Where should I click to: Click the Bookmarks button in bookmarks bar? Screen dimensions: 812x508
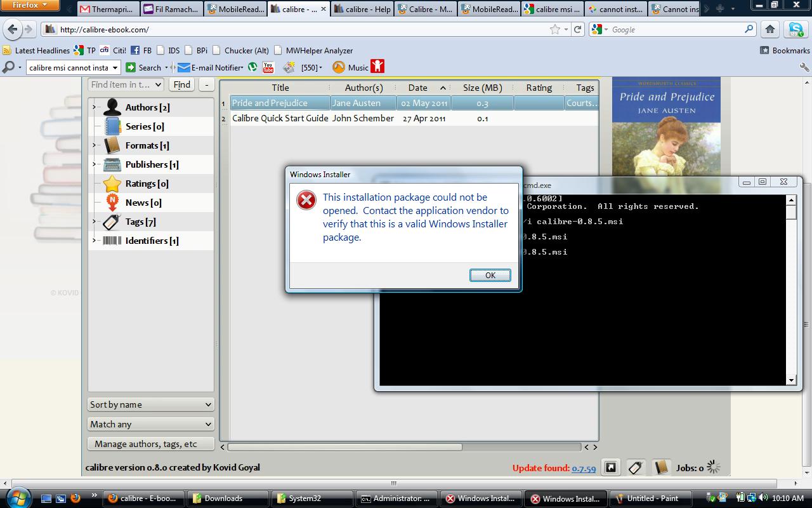tap(785, 50)
